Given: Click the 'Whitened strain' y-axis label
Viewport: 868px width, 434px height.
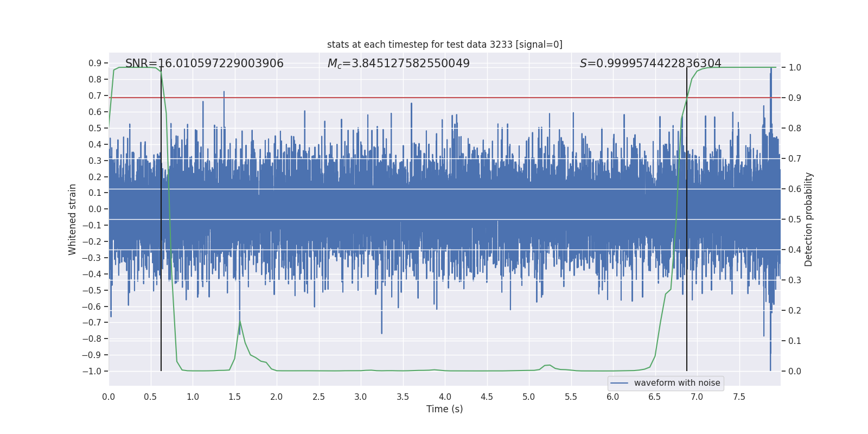Looking at the screenshot, I should (73, 219).
